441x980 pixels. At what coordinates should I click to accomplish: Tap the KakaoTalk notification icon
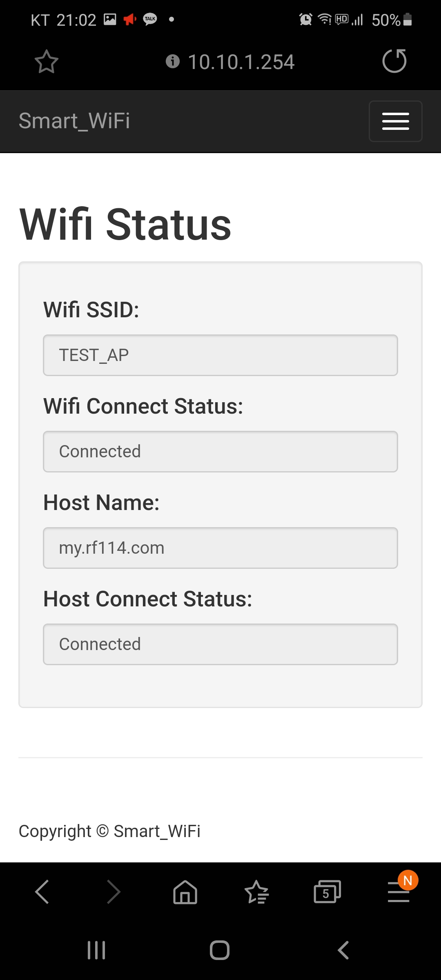(150, 19)
